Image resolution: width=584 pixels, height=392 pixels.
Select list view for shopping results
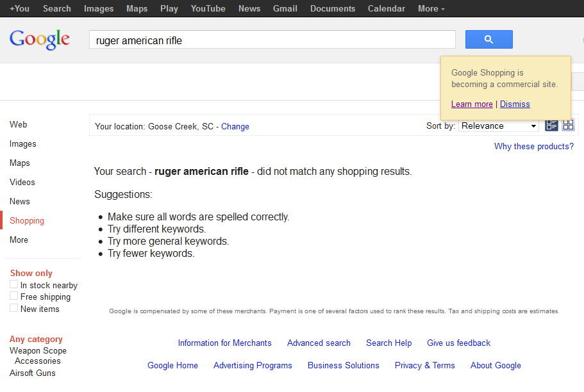(x=551, y=126)
